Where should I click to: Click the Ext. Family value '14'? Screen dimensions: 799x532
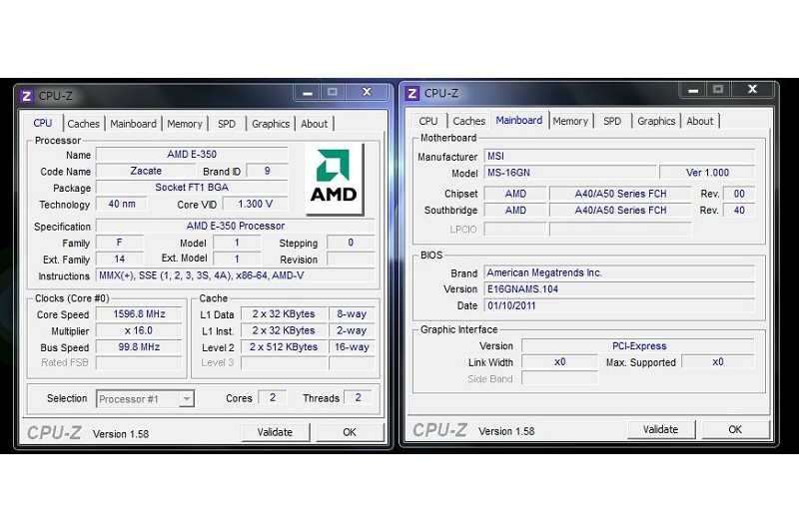120,260
